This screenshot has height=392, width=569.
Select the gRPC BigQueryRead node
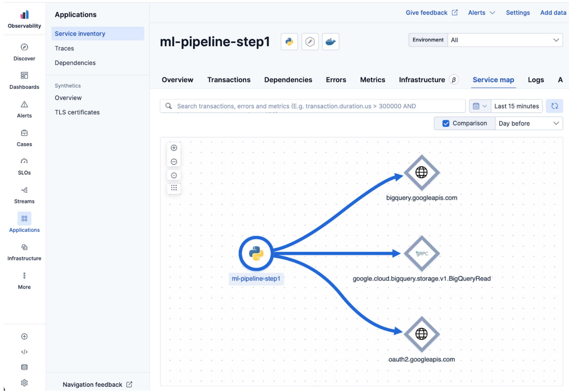click(x=422, y=254)
